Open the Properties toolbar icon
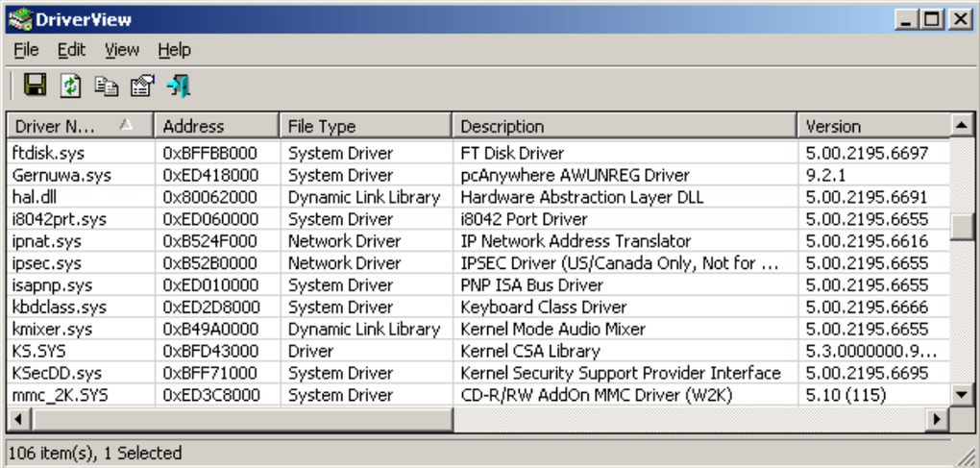The width and height of the screenshot is (980, 468). coord(142,86)
